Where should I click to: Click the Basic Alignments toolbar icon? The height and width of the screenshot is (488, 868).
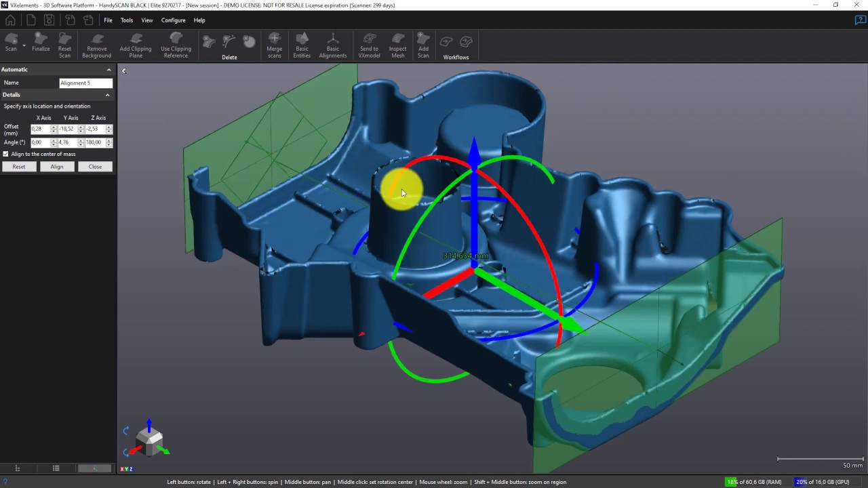tap(332, 45)
